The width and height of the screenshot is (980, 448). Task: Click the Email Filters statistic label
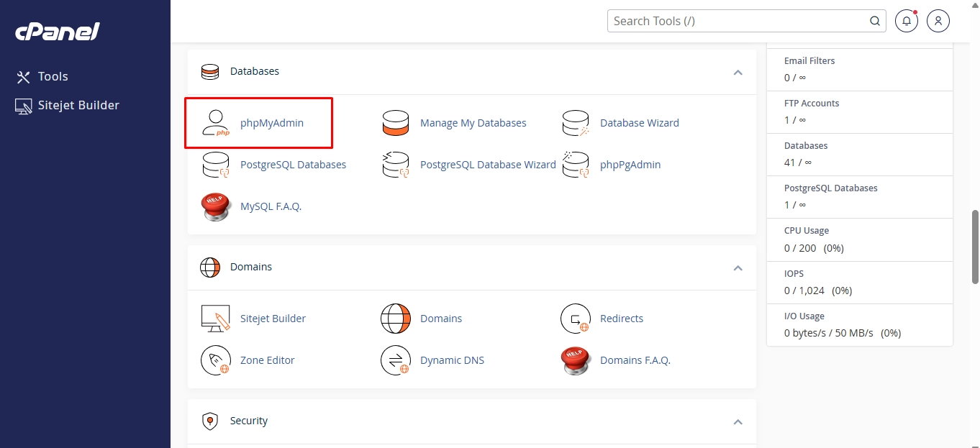809,61
